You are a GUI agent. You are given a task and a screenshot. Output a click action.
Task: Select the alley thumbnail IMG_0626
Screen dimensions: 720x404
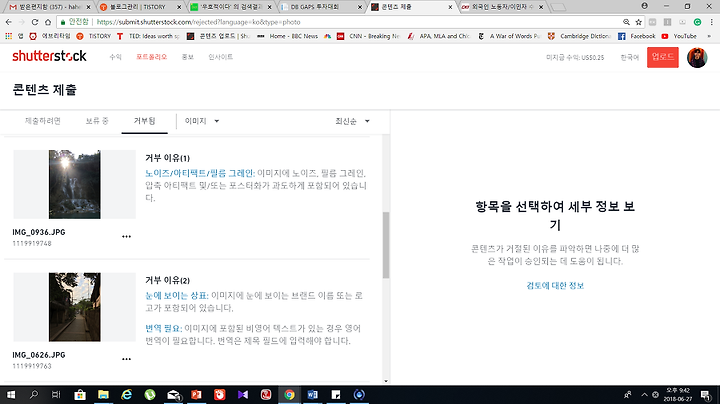(x=74, y=307)
